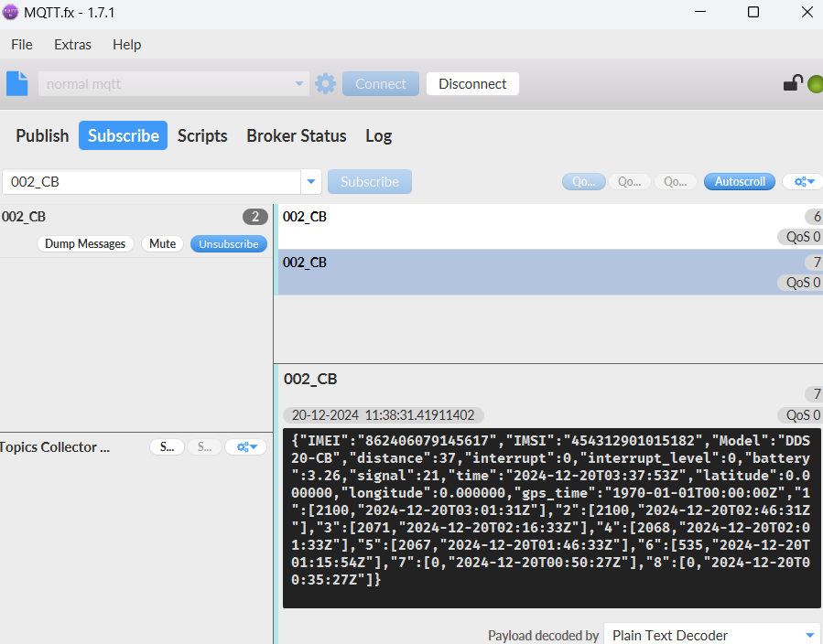Click the 002_CB heading above the timestamp
This screenshot has width=823, height=644.
(x=310, y=379)
